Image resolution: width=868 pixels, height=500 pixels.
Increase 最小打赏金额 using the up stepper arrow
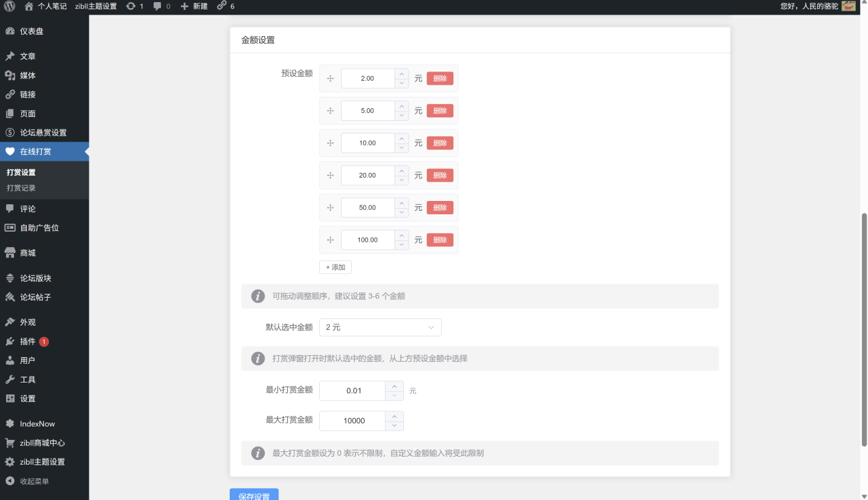394,386
